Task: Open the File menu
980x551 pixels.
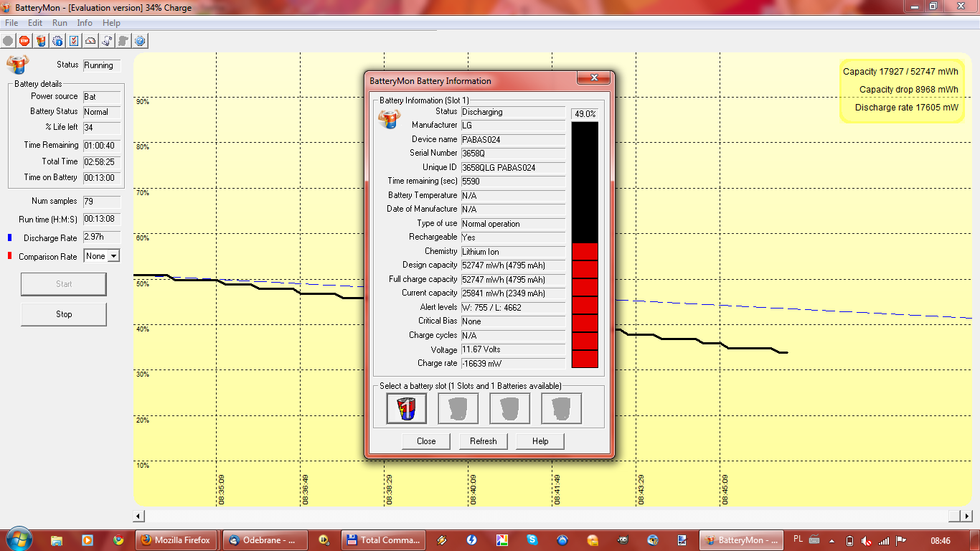Action: [11, 23]
